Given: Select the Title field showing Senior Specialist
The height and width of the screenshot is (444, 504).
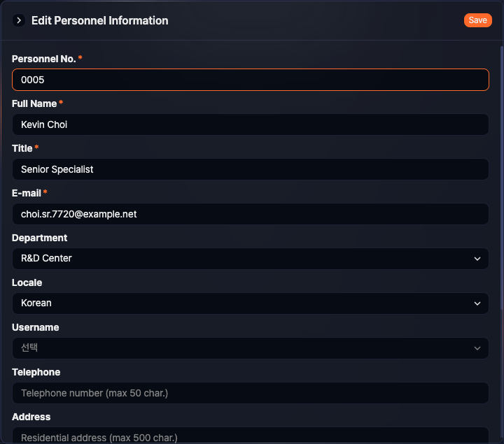Looking at the screenshot, I should point(250,169).
